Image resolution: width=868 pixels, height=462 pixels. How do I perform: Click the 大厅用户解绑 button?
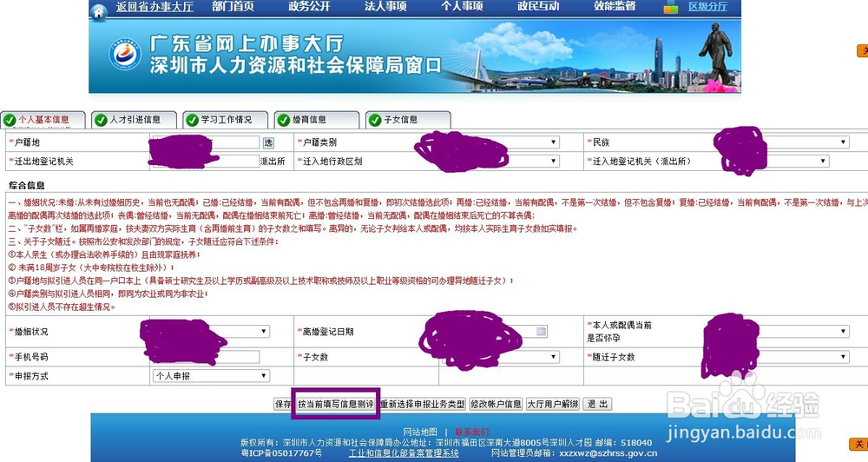click(553, 405)
